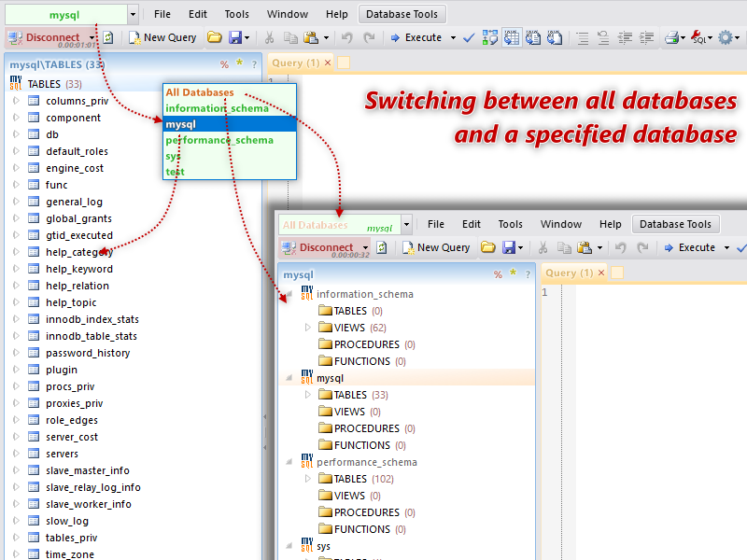Expand the help_topic table row
The image size is (747, 560).
16,302
